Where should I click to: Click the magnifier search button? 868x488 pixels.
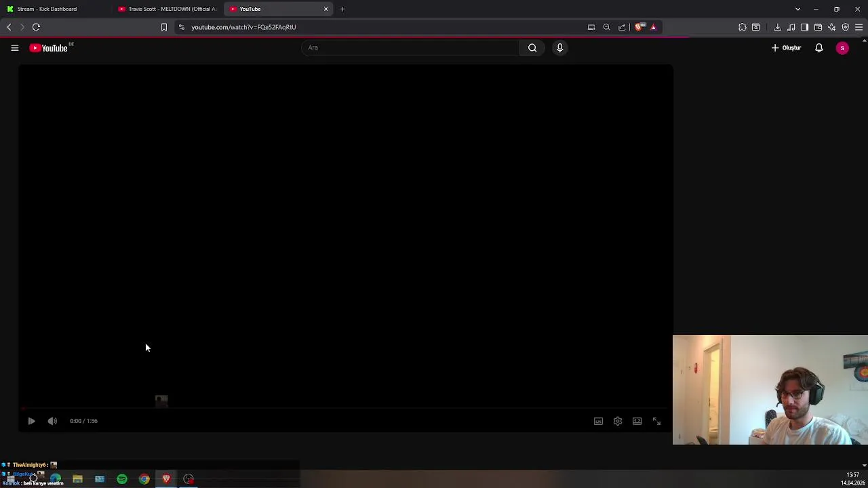(532, 47)
